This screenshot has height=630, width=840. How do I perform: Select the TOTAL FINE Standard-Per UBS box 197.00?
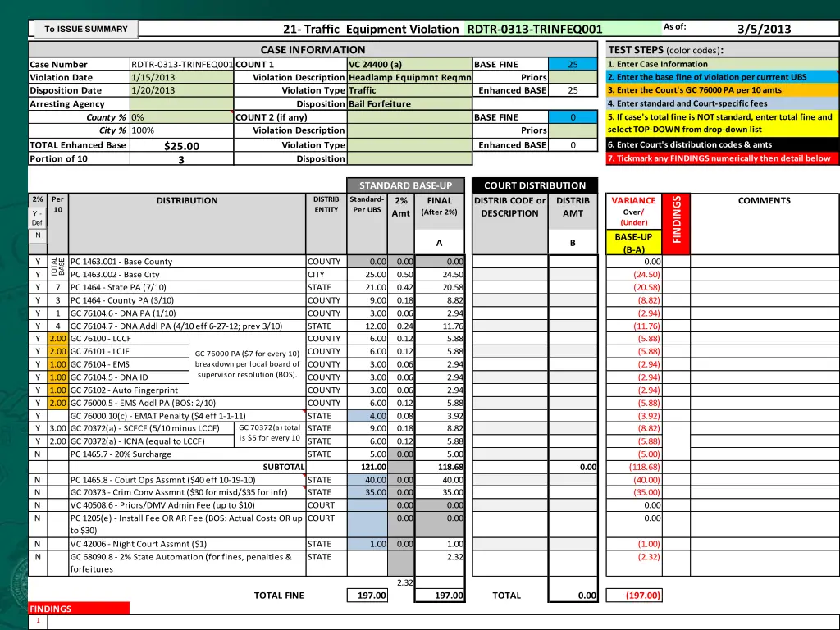pyautogui.click(x=367, y=596)
